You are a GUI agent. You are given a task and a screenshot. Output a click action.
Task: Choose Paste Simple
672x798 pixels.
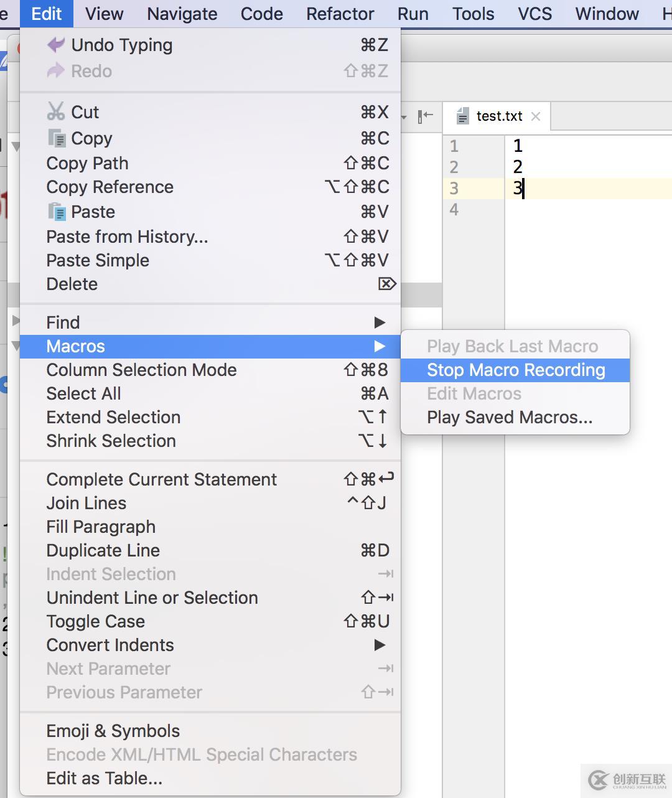(210, 260)
